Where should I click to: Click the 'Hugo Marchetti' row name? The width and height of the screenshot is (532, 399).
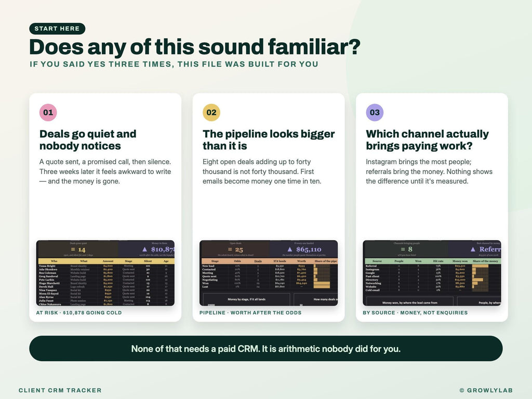pyautogui.click(x=49, y=283)
